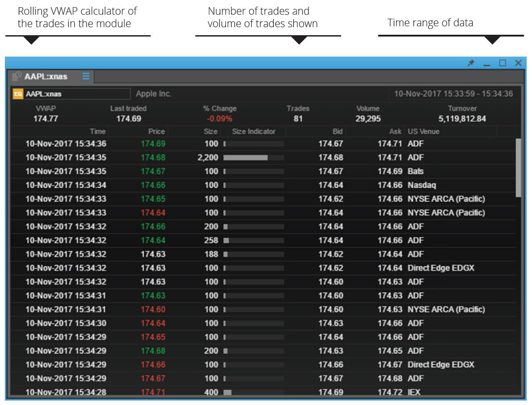
Task: Click the pin window icon
Action: click(x=470, y=63)
